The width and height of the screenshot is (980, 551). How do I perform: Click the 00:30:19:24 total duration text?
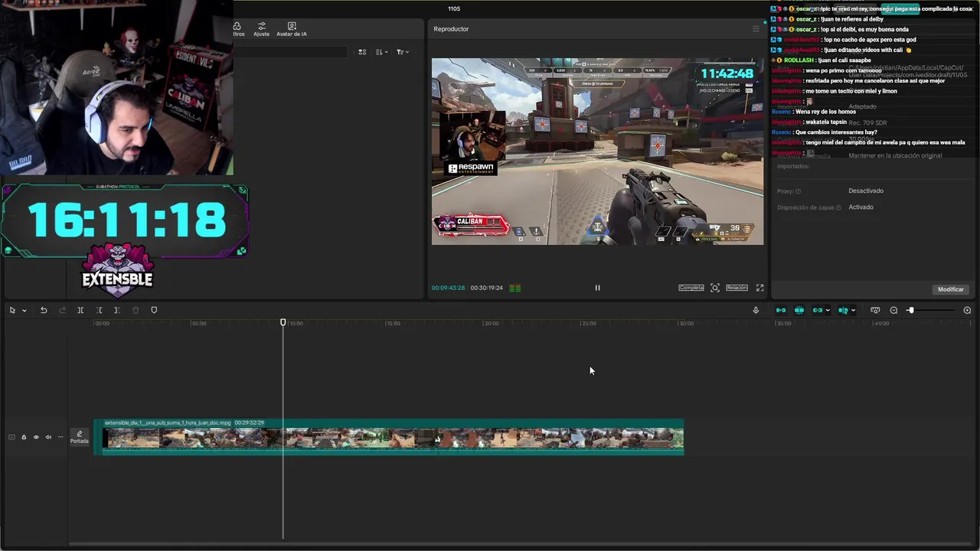pos(486,288)
